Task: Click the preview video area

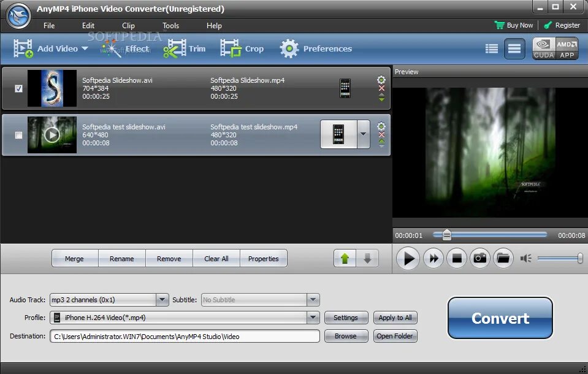Action: click(490, 152)
